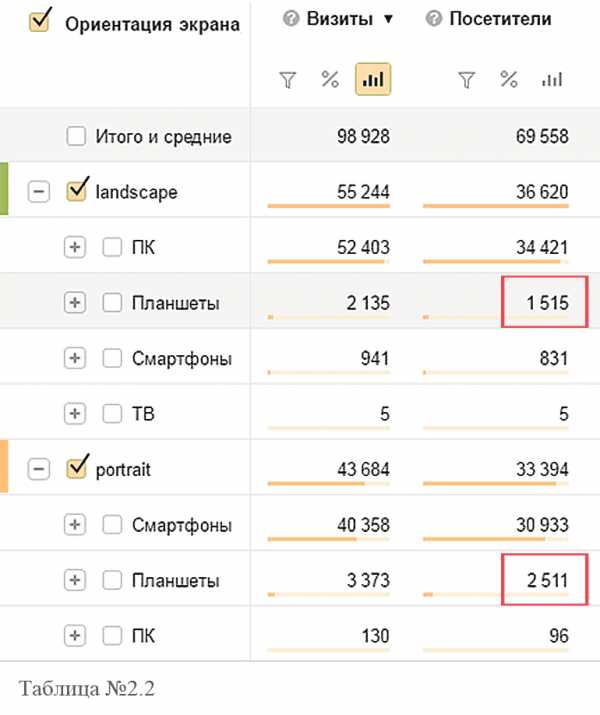This screenshot has width=600, height=715.
Task: Expand the Смартфоны row under portrait
Action: pos(75,524)
